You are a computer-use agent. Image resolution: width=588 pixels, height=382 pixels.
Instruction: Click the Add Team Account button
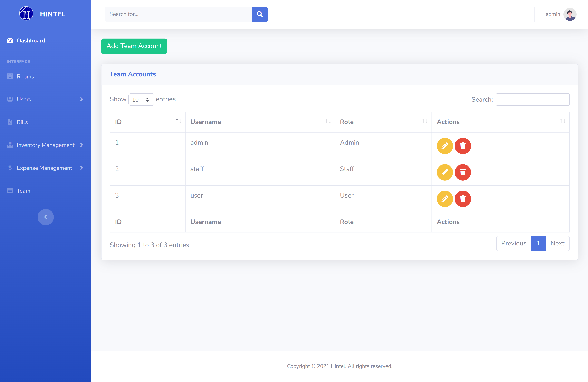point(134,46)
